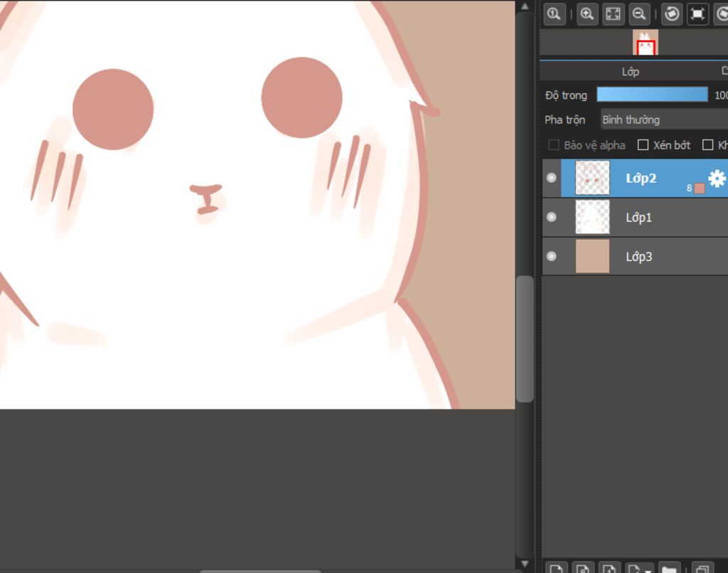The height and width of the screenshot is (573, 728).
Task: Click the navigator preview thumbnail
Action: tap(646, 42)
